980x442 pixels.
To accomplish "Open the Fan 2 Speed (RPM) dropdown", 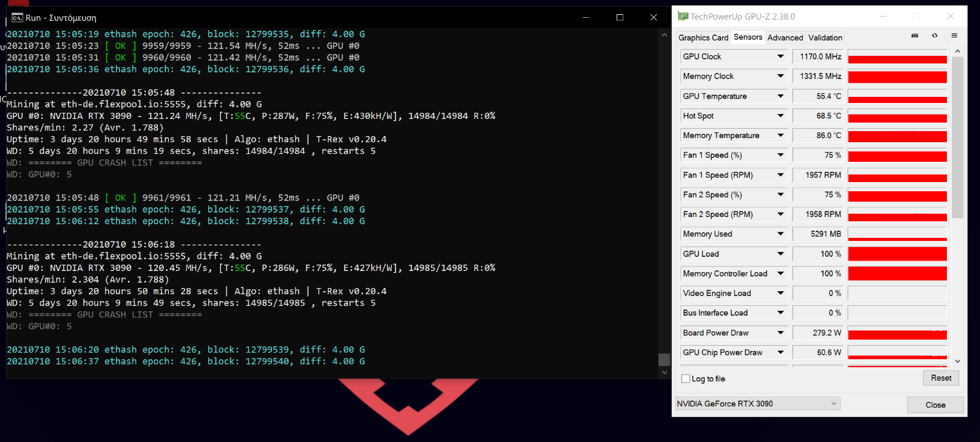I will coord(780,214).
